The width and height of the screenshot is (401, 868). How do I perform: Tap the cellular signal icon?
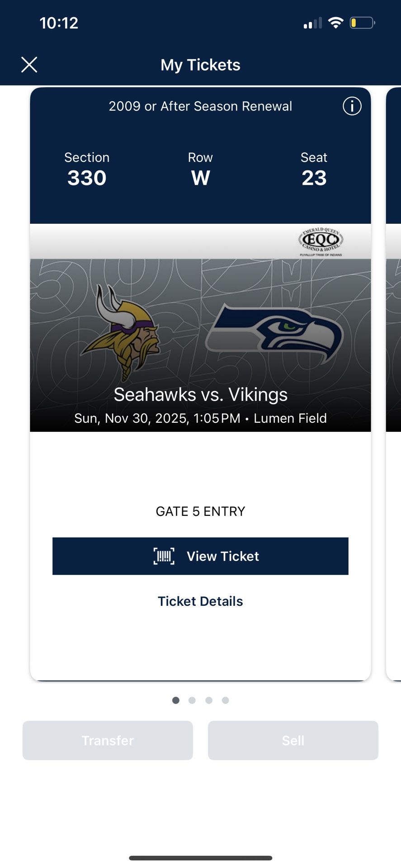[x=312, y=22]
